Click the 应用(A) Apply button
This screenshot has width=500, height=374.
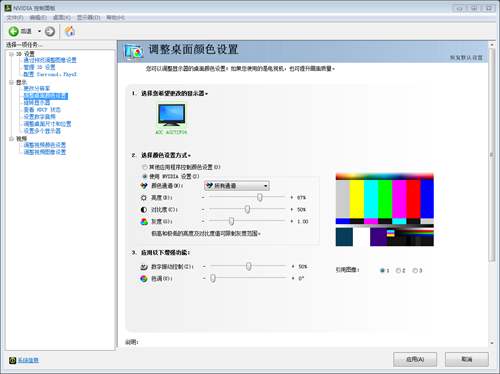click(x=415, y=359)
